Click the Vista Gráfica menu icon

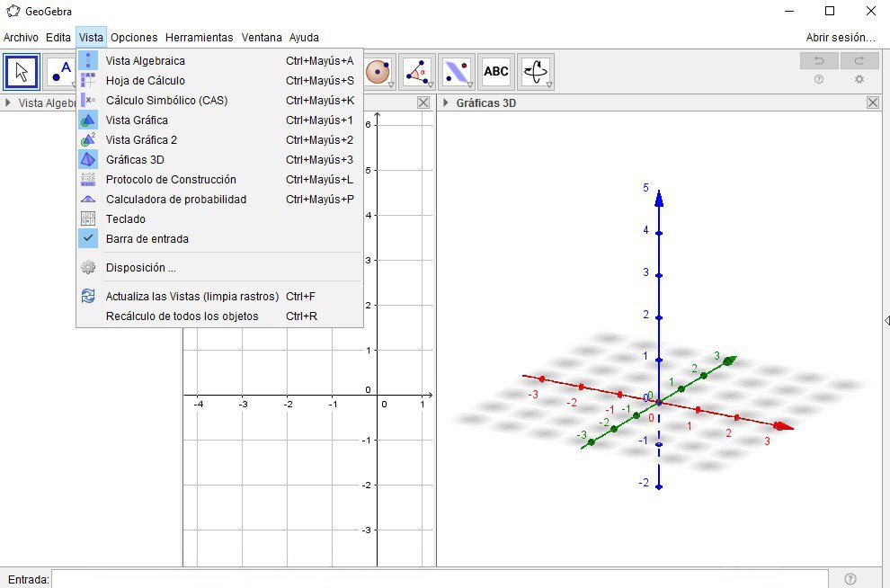click(88, 120)
